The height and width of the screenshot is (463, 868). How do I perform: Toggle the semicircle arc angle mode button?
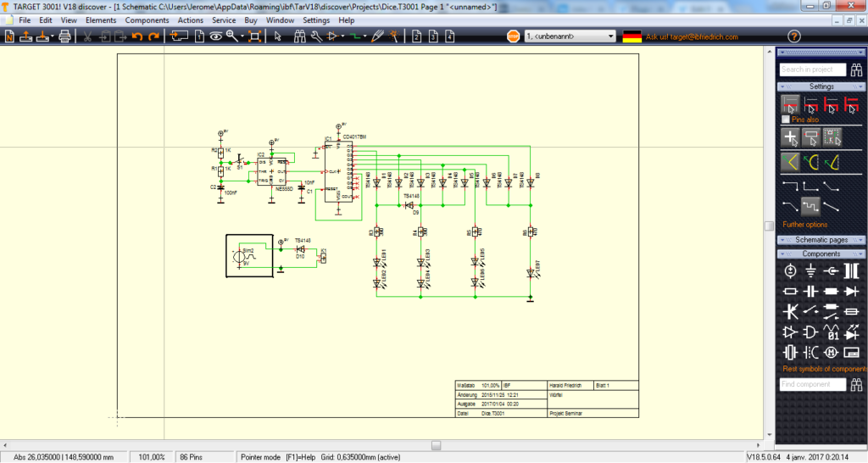pos(811,162)
